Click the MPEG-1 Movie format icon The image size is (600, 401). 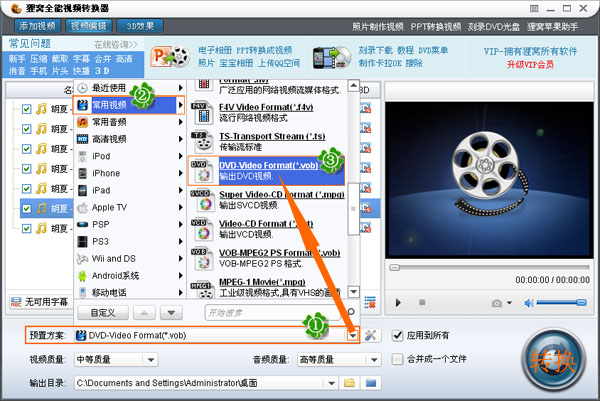[202, 290]
